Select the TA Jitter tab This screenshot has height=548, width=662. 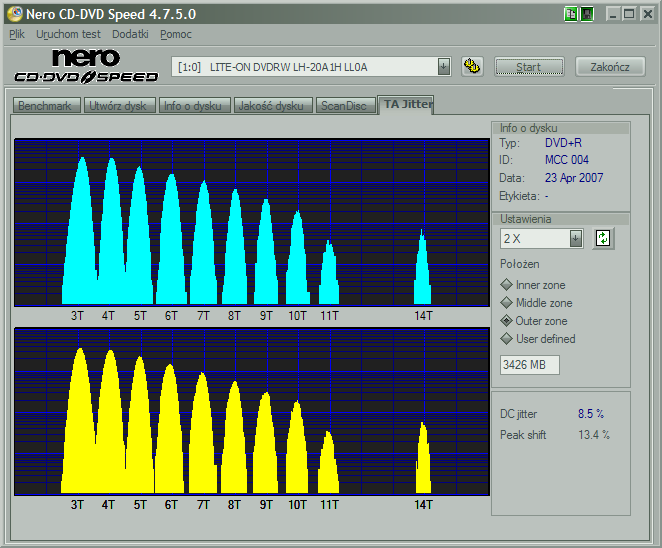(x=406, y=104)
